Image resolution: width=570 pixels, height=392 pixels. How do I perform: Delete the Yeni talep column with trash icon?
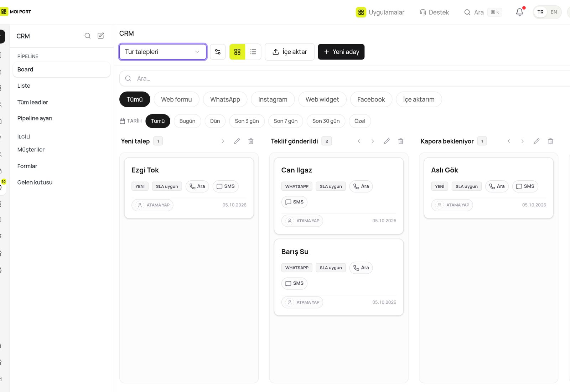click(x=251, y=141)
